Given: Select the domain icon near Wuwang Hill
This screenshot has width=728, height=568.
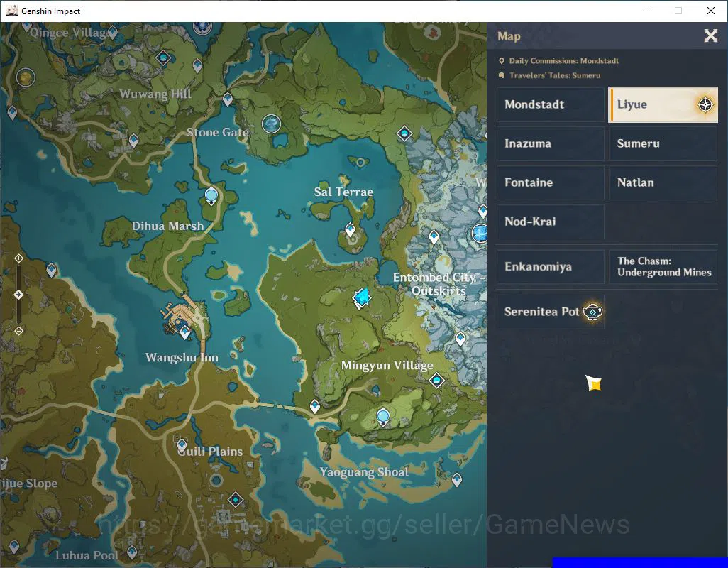Looking at the screenshot, I should coord(163,58).
